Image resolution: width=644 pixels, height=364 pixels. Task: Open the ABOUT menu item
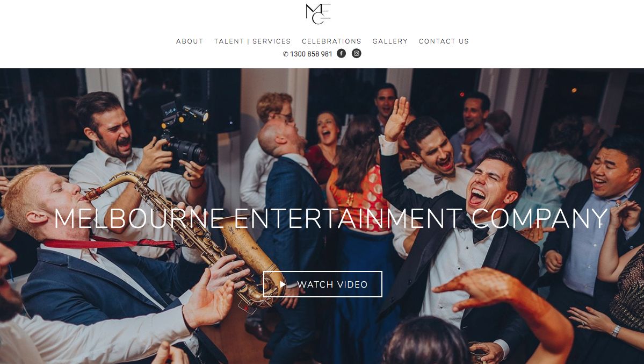[x=190, y=41]
